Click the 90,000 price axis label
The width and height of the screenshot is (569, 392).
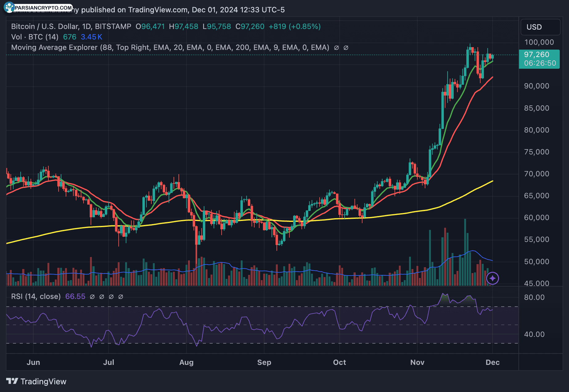(537, 86)
